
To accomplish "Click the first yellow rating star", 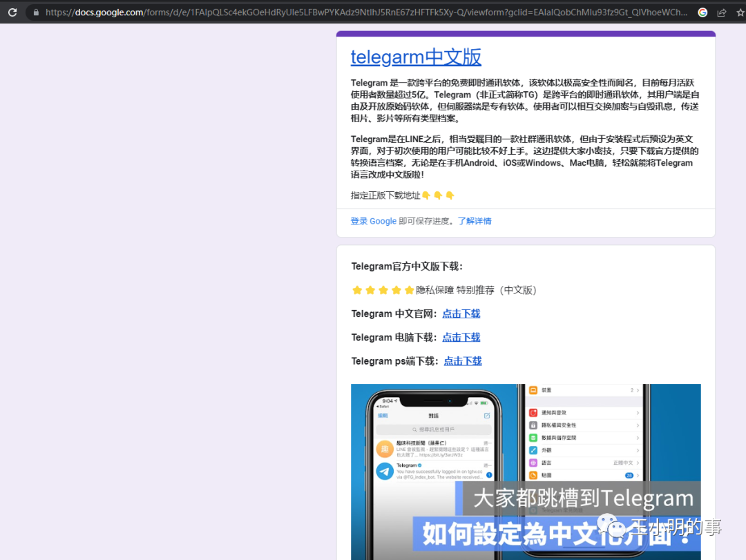I will pyautogui.click(x=357, y=290).
